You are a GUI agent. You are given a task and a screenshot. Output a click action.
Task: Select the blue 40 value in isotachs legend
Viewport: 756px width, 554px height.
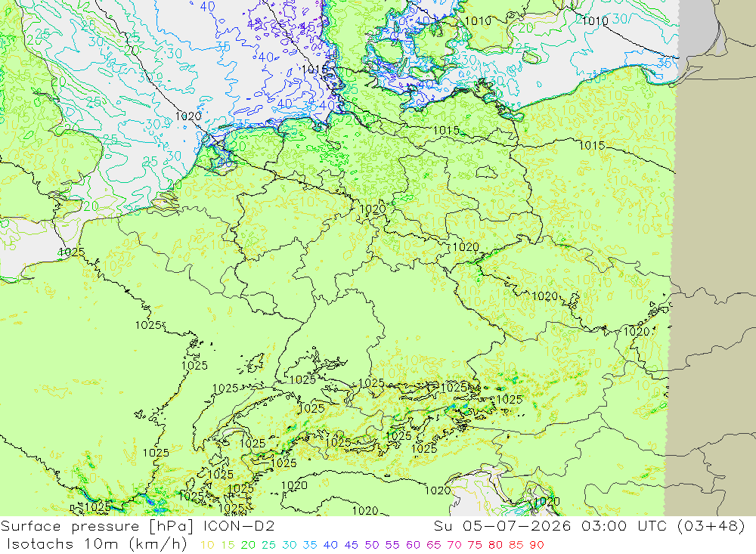pyautogui.click(x=331, y=545)
